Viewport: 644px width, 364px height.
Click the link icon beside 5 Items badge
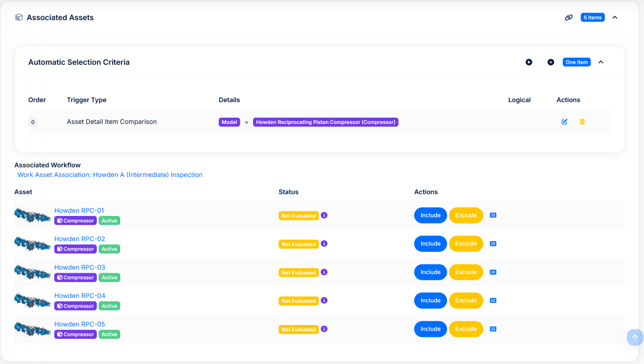(x=568, y=18)
